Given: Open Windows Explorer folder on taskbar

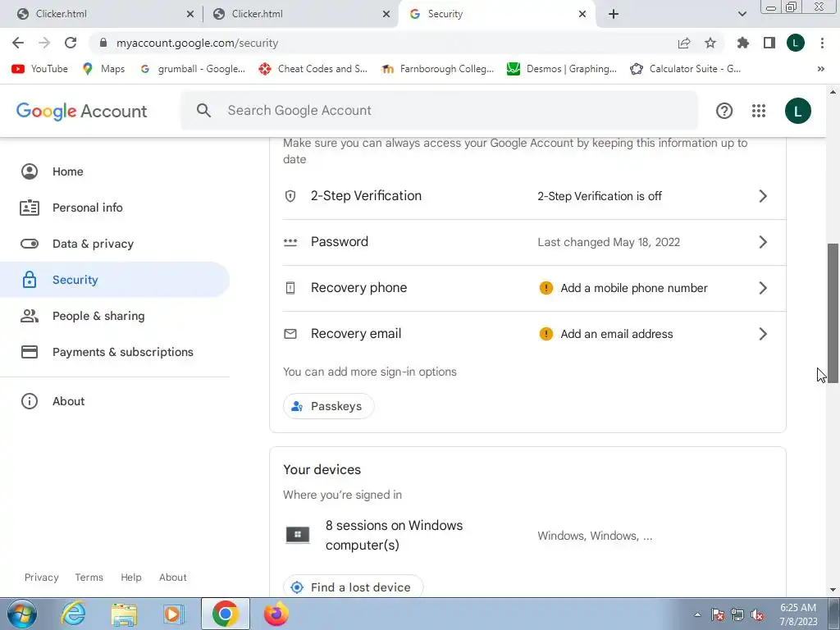Looking at the screenshot, I should pyautogui.click(x=124, y=614).
